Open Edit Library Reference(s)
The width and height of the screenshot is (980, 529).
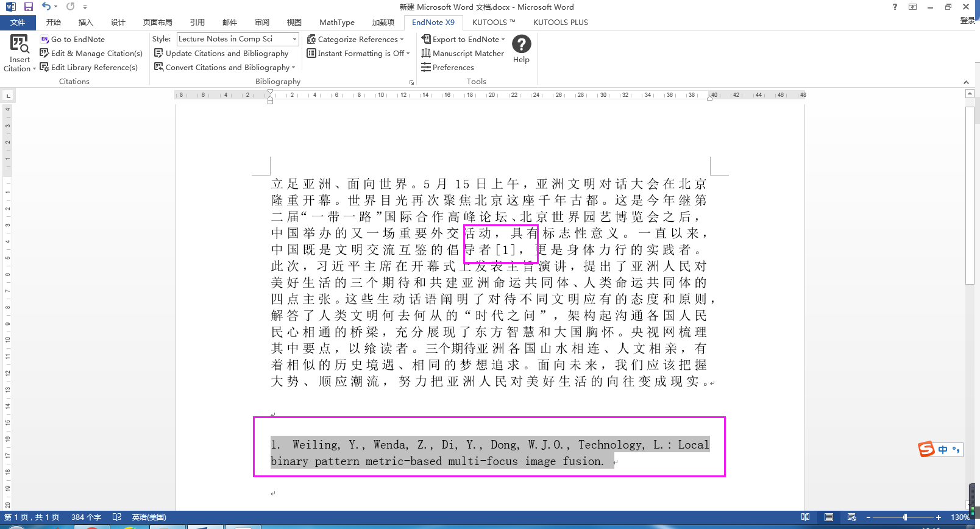click(88, 67)
